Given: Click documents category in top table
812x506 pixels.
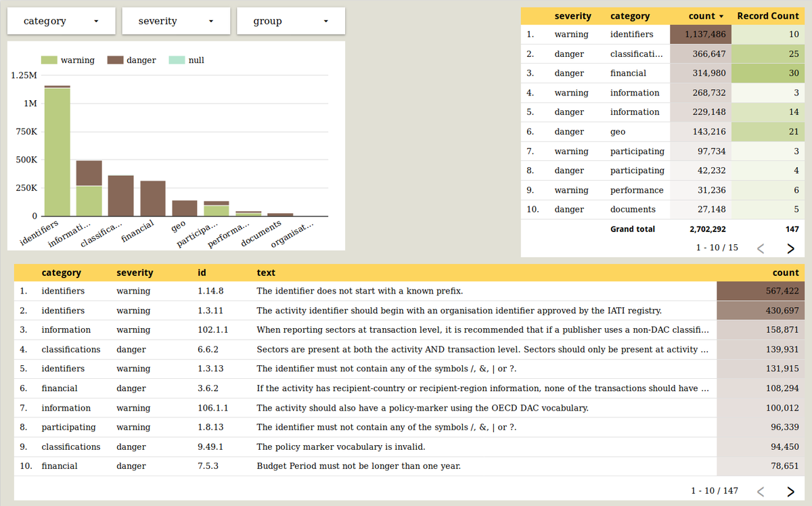Looking at the screenshot, I should point(633,210).
